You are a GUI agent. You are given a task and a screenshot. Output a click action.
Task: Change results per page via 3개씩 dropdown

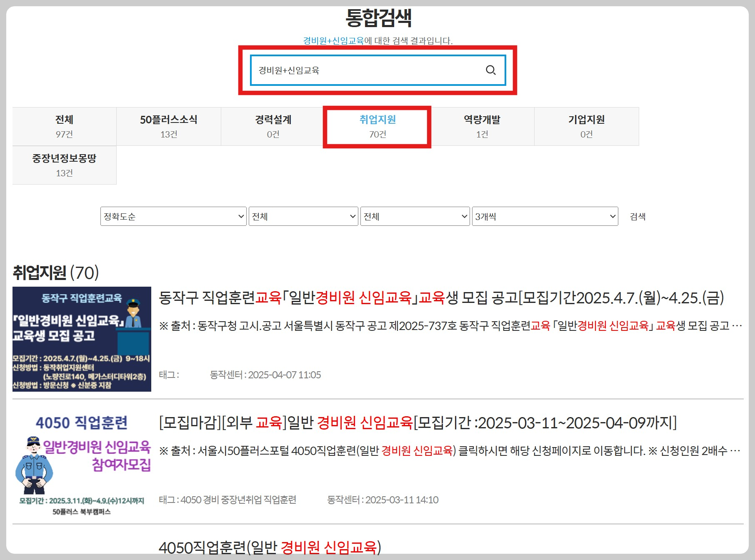click(x=545, y=216)
